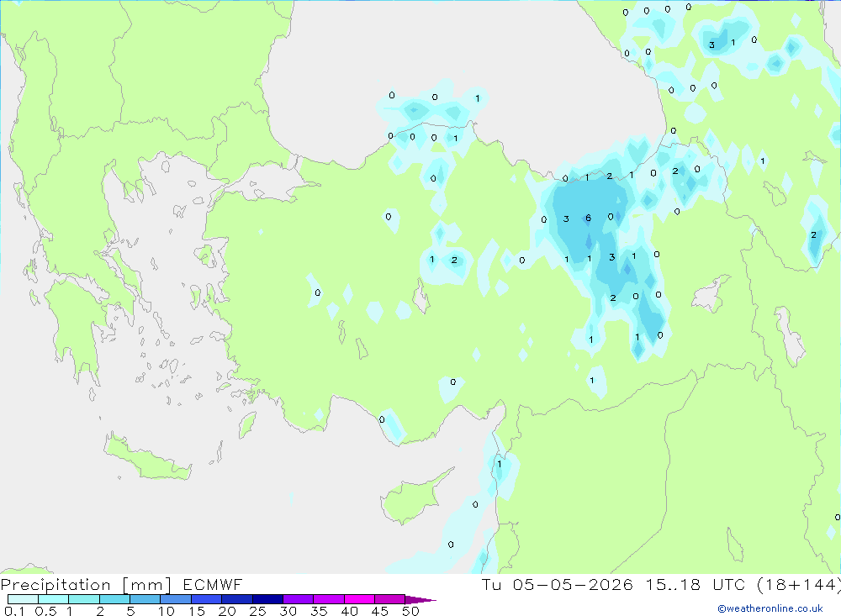Click the 45–50 mm legend color box
This screenshot has height=616, width=841.
coord(390,599)
